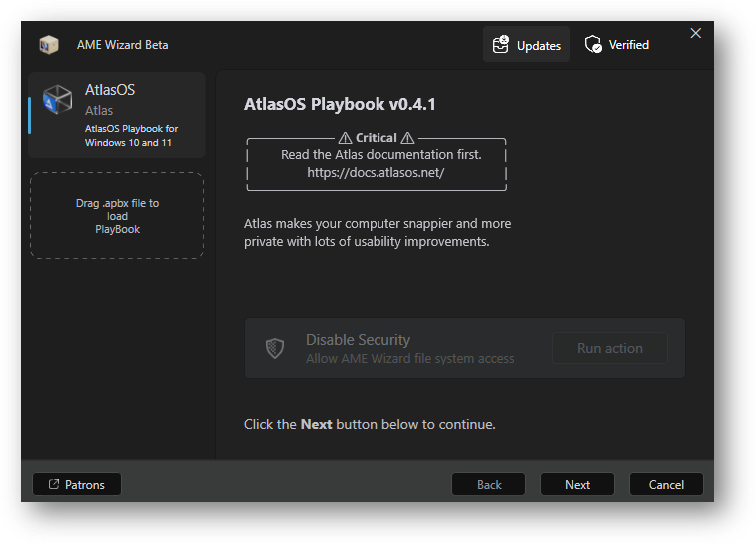
Task: Click the left warning triangle icon
Action: (x=345, y=138)
